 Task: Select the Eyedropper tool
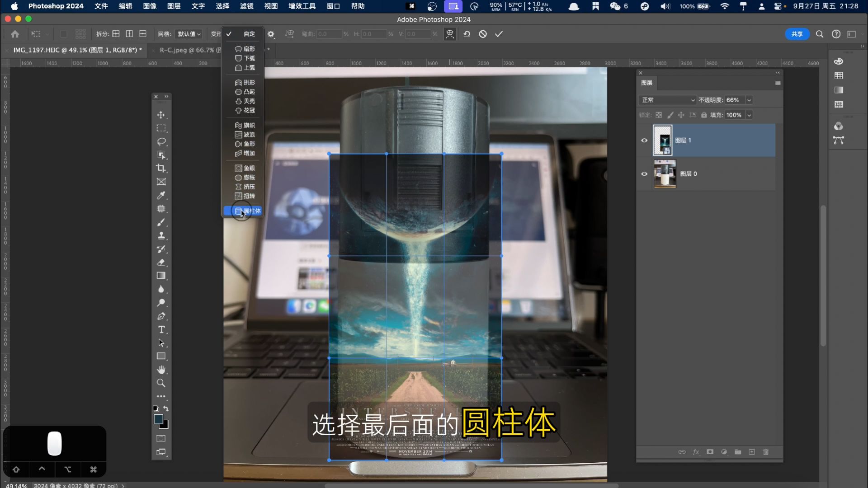161,195
